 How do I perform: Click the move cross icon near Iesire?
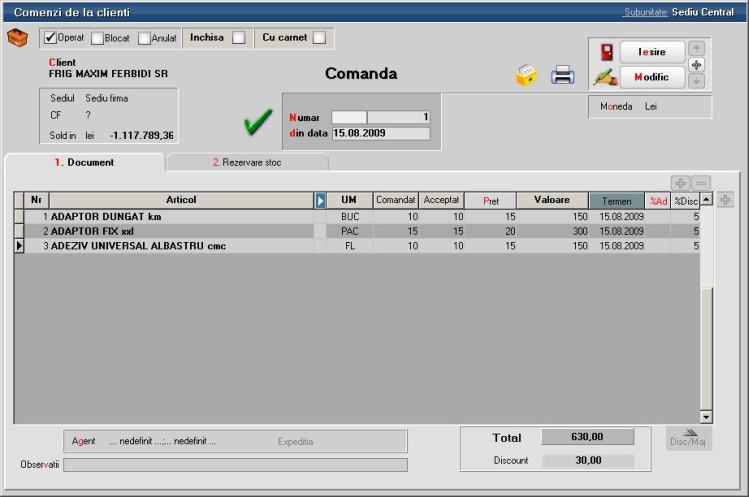point(696,65)
